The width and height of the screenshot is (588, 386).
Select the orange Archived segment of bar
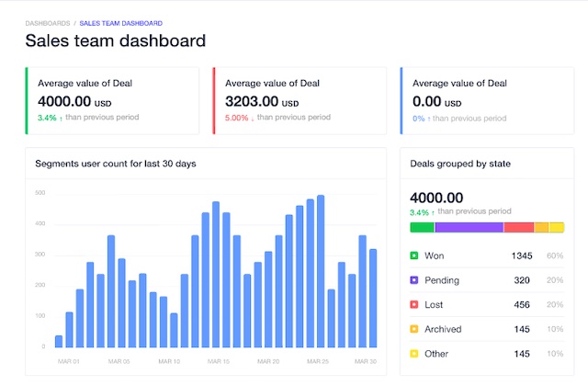pos(541,227)
